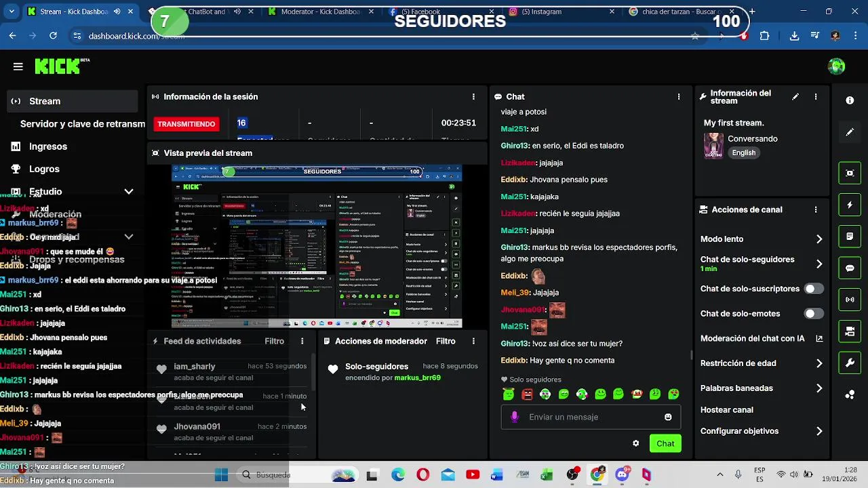Click the iam_sharly follower entry
Image resolution: width=868 pixels, height=488 pixels.
tap(231, 371)
